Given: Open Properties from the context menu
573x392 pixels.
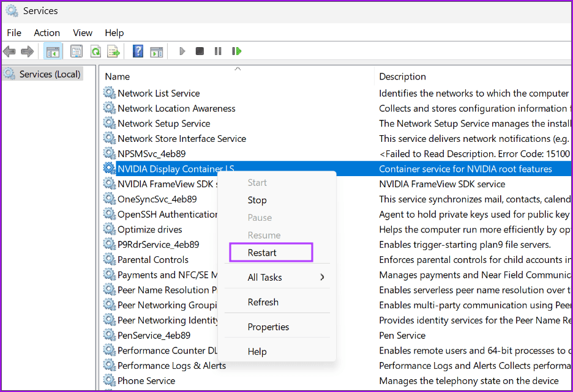Looking at the screenshot, I should point(268,327).
